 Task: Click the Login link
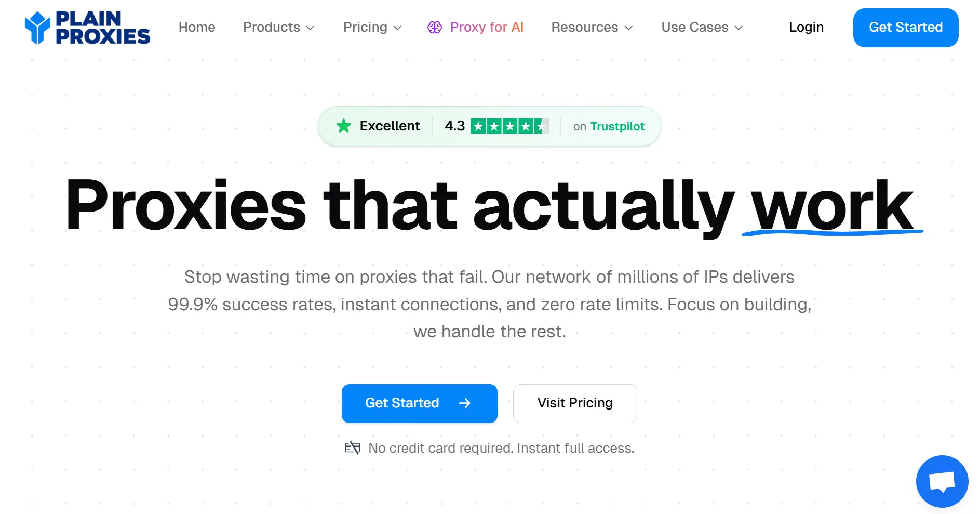(806, 28)
